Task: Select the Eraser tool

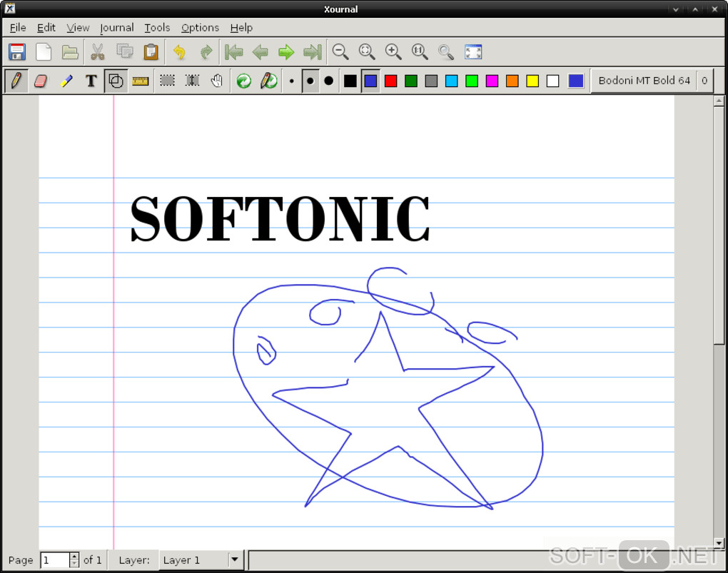Action: click(41, 81)
